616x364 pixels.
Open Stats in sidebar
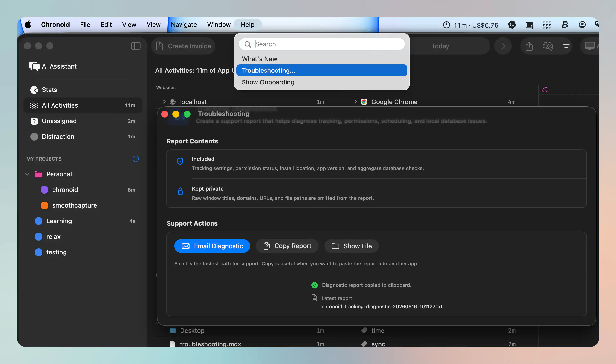[83, 90]
